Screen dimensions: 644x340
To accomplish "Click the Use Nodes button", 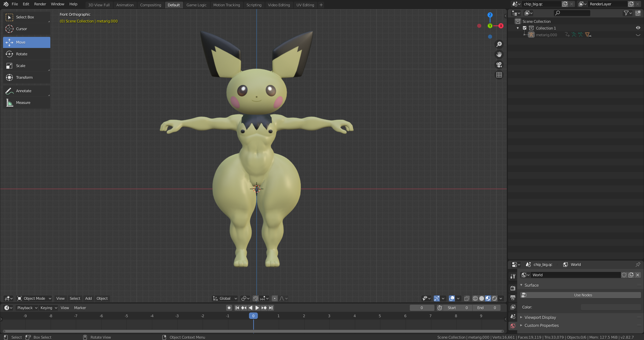I will tap(581, 295).
